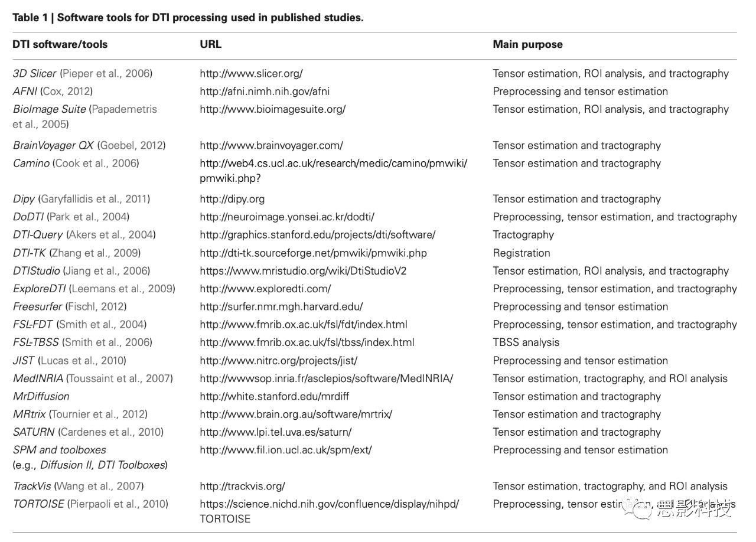The width and height of the screenshot is (756, 542).
Task: Open the brainvoyager.com link
Action: tap(271, 145)
